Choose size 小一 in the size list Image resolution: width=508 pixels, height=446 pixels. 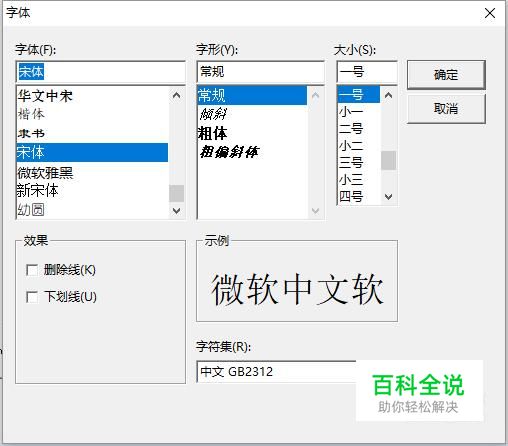coord(359,112)
